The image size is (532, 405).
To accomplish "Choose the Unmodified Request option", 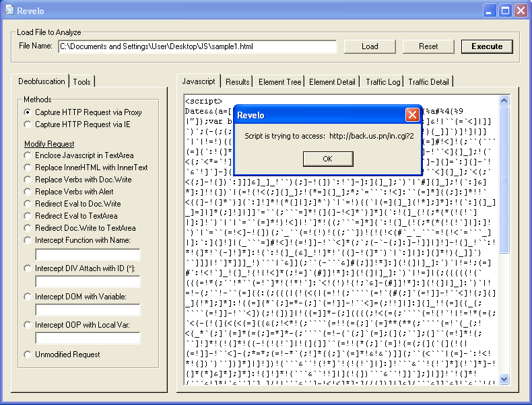I will [x=28, y=355].
